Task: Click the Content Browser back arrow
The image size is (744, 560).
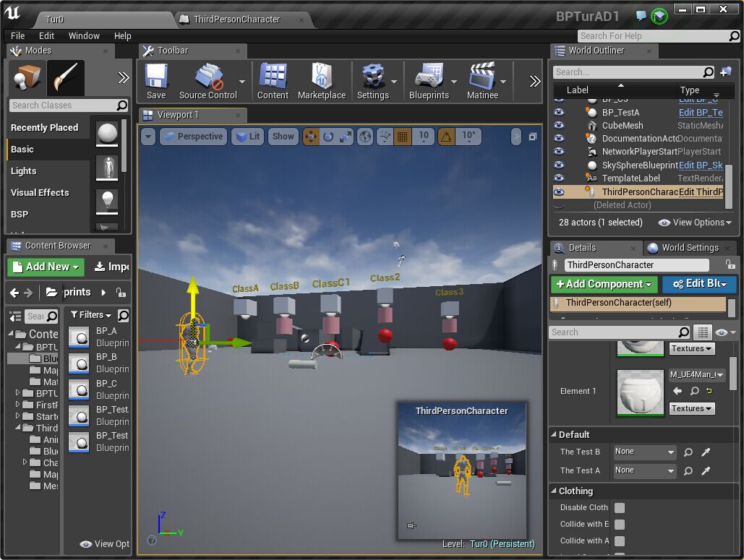Action: pos(14,293)
